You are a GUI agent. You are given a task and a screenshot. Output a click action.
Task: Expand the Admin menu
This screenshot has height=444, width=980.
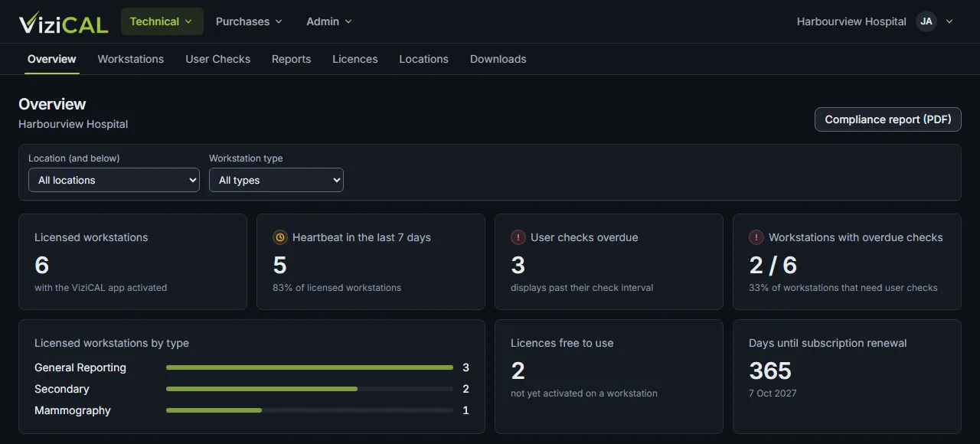329,21
